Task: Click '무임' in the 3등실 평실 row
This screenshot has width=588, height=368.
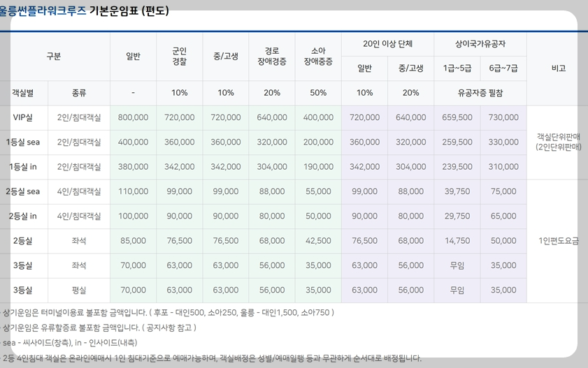Action: 457,290
